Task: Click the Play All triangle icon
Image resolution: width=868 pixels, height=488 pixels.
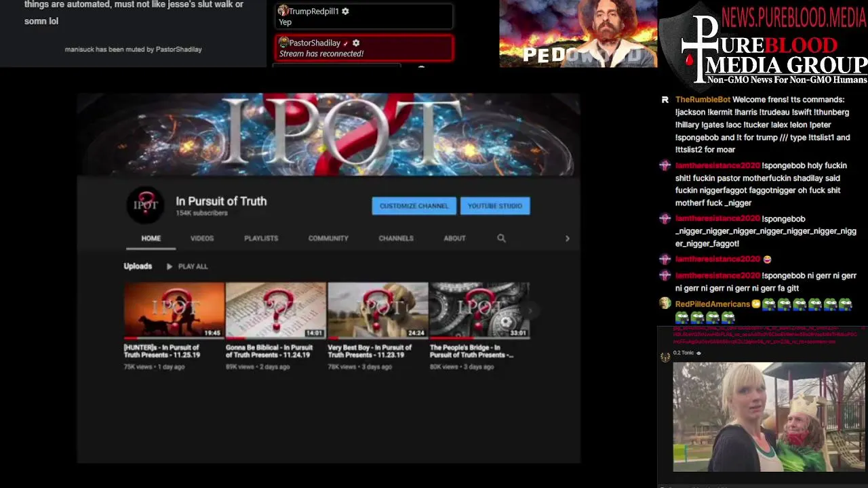Action: tap(170, 266)
